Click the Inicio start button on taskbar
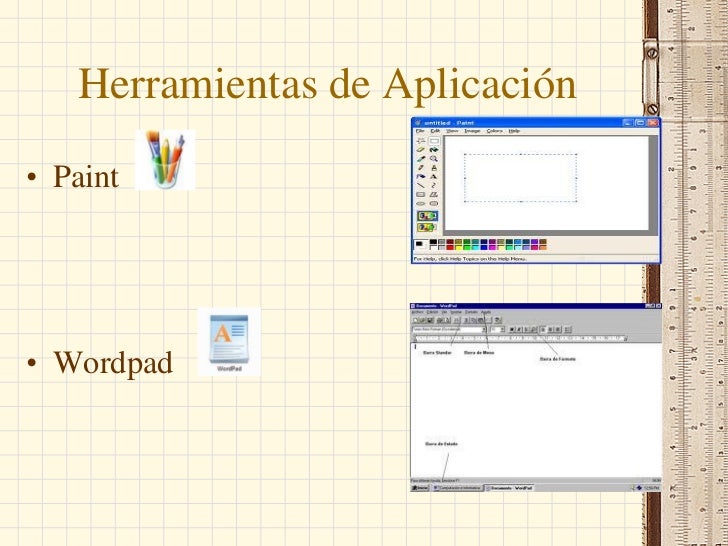 (420, 488)
